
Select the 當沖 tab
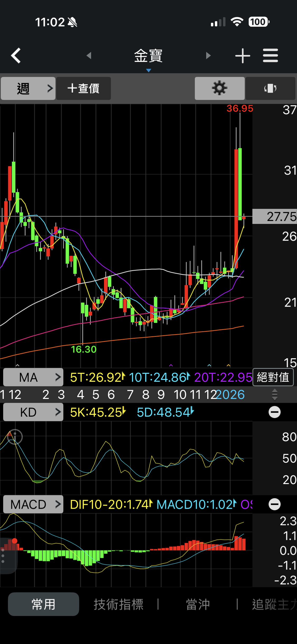click(x=198, y=604)
